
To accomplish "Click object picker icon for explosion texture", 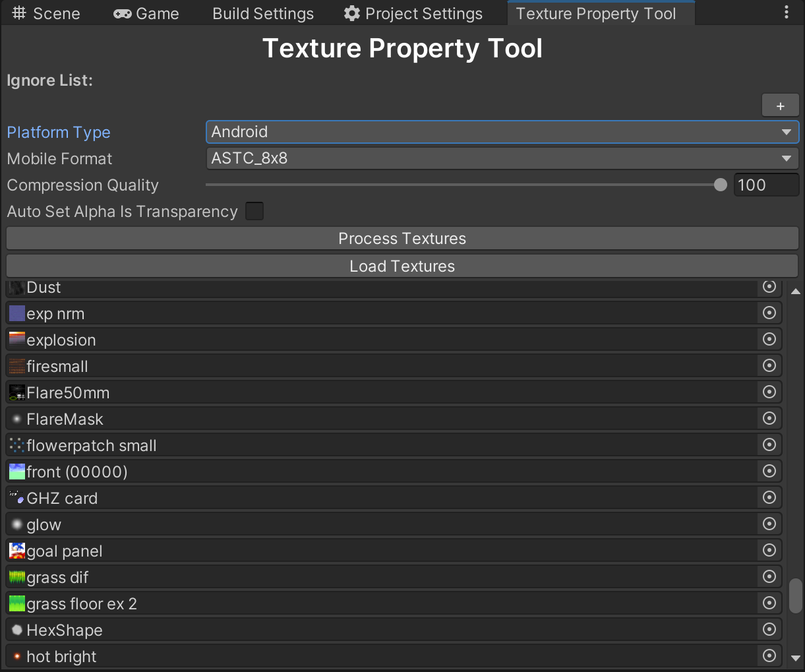I will (769, 339).
